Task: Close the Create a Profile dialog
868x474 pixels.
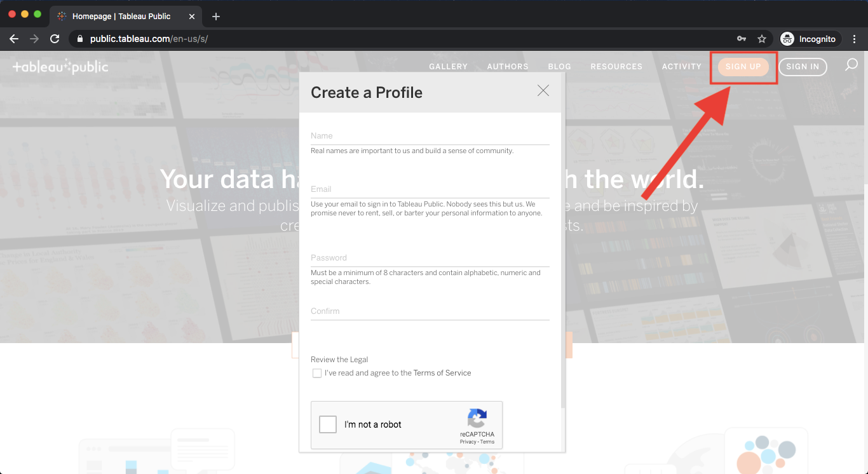Action: coord(543,91)
